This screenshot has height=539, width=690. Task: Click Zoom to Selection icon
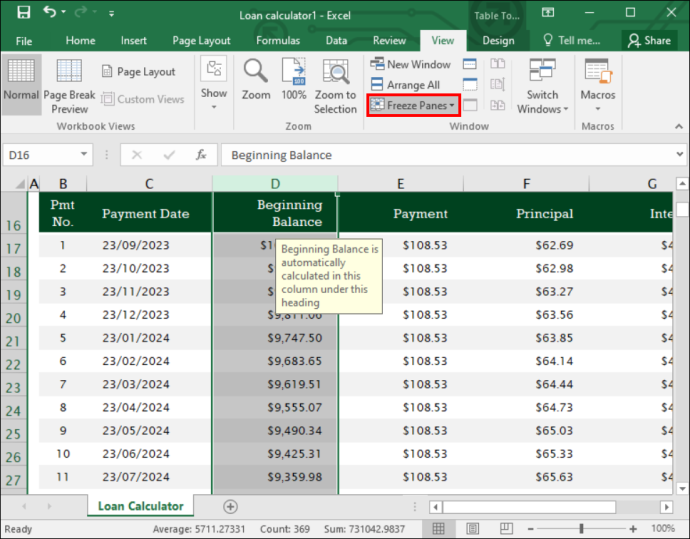click(x=335, y=86)
